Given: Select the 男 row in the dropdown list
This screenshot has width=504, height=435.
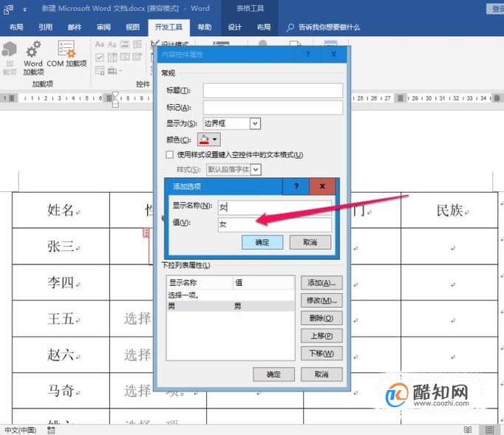Looking at the screenshot, I should point(231,306).
